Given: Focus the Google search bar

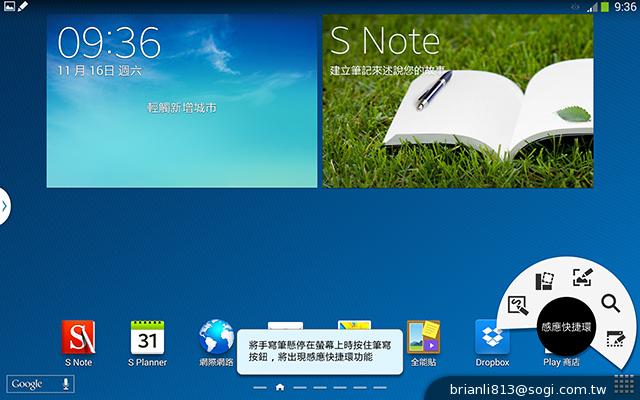Looking at the screenshot, I should [40, 384].
